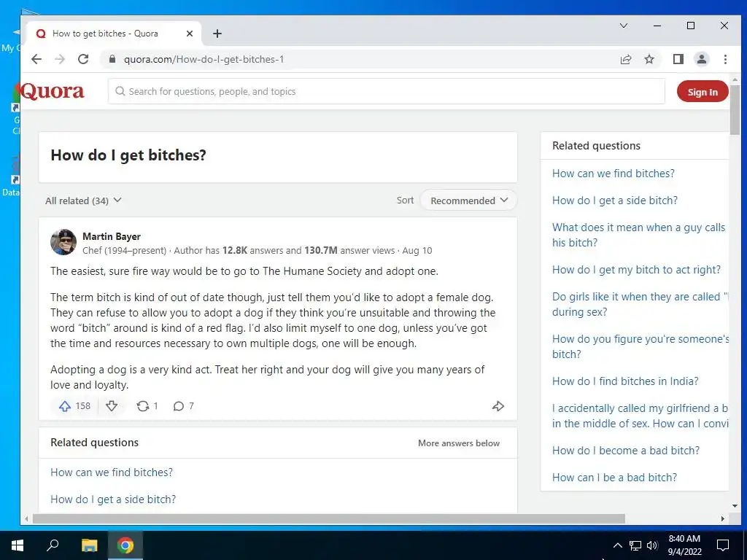Open File Explorer from the taskbar
Viewport: 747px width, 560px height.
(89, 545)
